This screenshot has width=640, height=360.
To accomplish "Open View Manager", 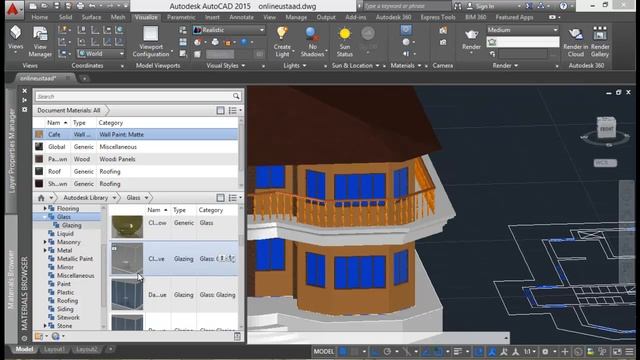I will (40, 42).
